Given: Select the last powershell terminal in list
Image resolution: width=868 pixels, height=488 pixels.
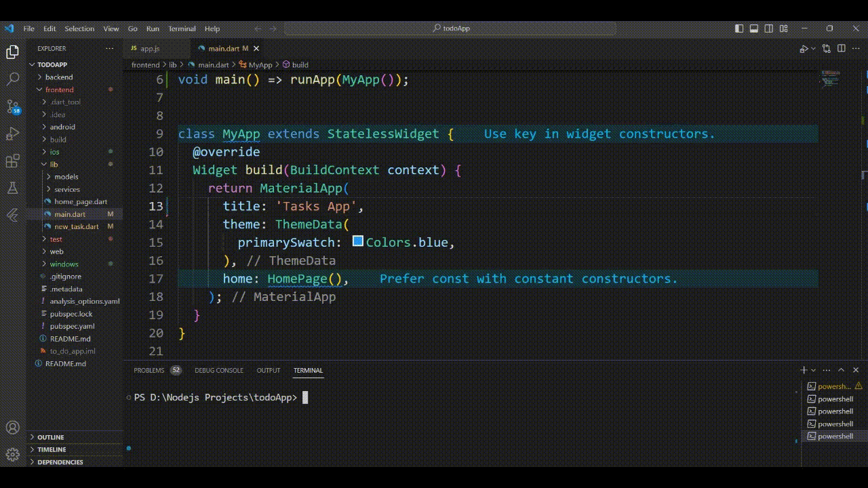Looking at the screenshot, I should (x=835, y=436).
